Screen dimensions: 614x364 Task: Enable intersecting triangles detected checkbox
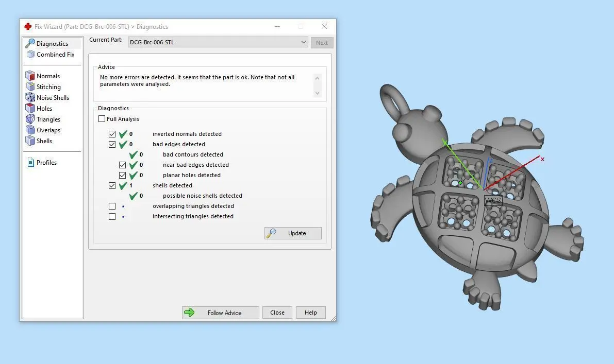(x=112, y=217)
